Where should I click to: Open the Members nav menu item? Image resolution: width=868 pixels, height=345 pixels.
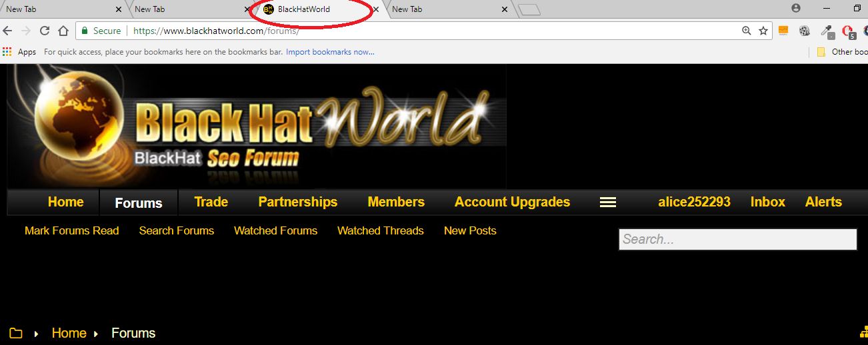click(396, 202)
